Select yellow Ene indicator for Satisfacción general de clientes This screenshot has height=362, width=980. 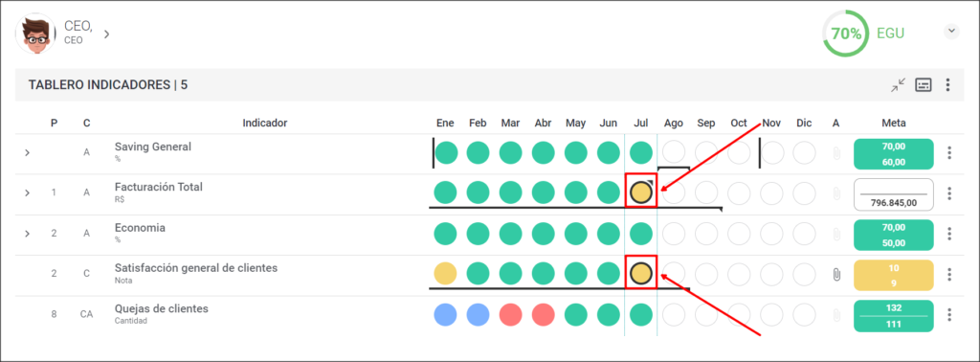tap(445, 274)
